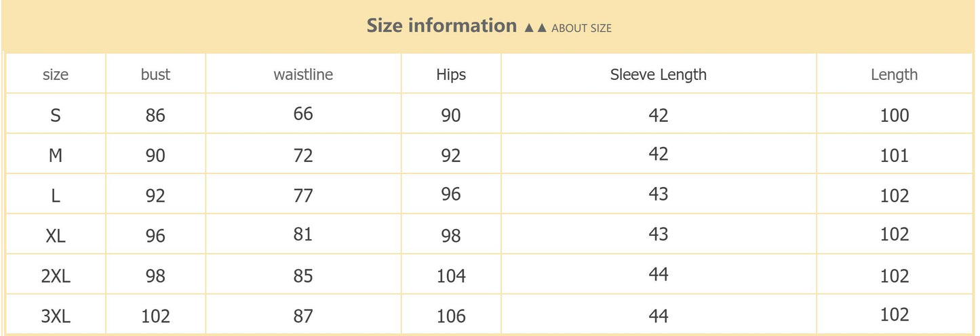Select the bust column header

[155, 75]
